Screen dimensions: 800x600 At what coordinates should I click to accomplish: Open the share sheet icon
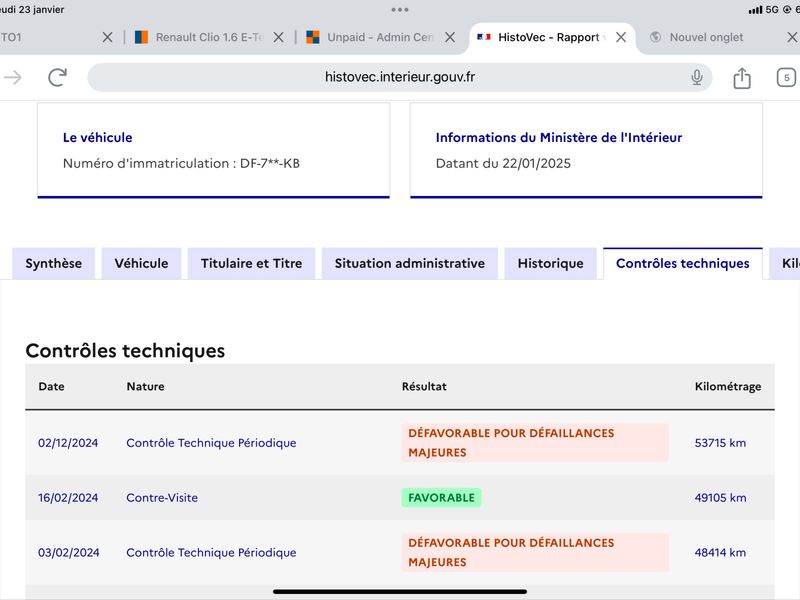click(742, 78)
